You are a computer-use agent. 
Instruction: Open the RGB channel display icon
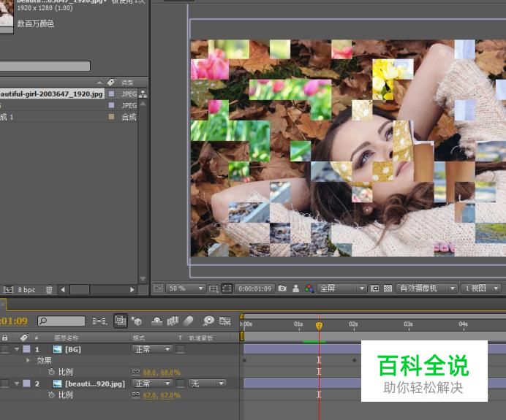(x=309, y=289)
